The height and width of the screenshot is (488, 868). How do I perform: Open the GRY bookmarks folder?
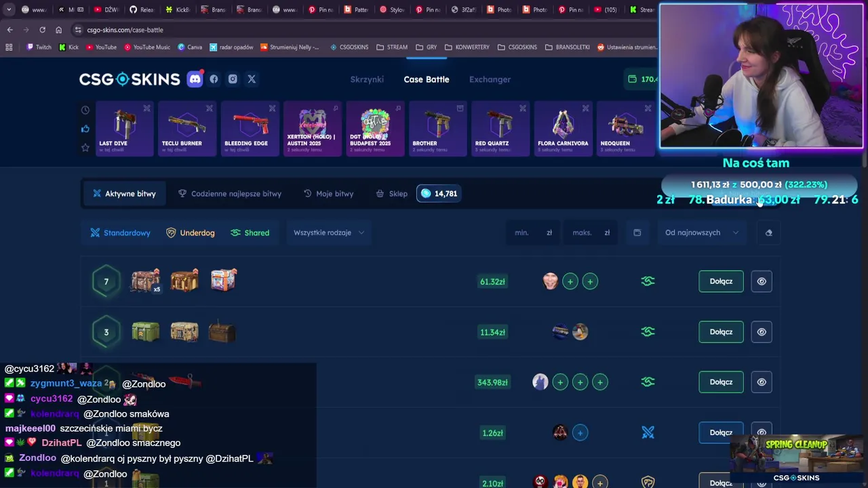tap(426, 47)
